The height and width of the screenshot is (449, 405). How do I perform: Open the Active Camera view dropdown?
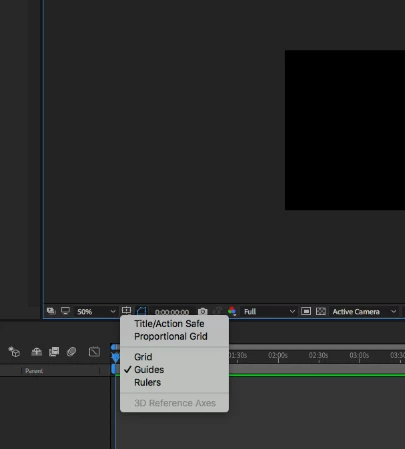point(364,312)
